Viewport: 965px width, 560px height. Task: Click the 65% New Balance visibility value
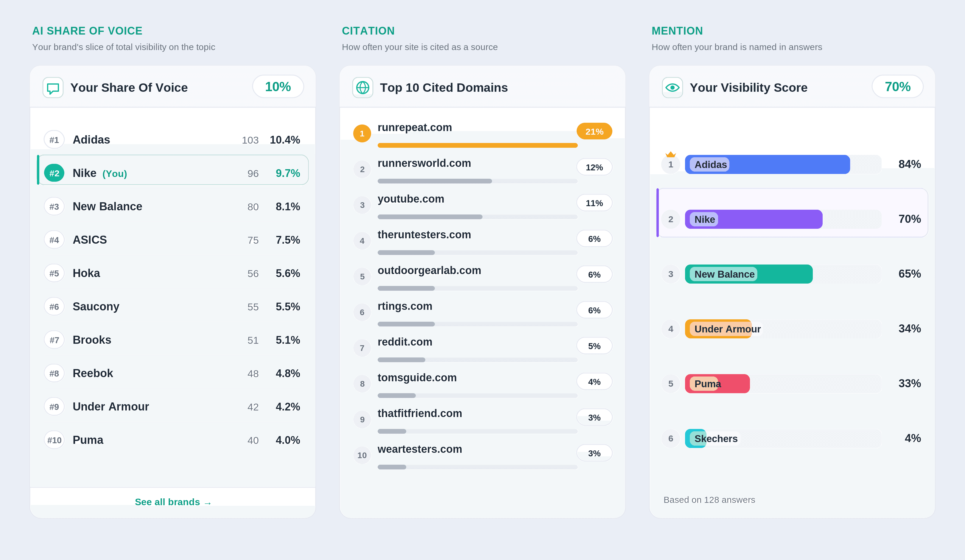coord(910,273)
